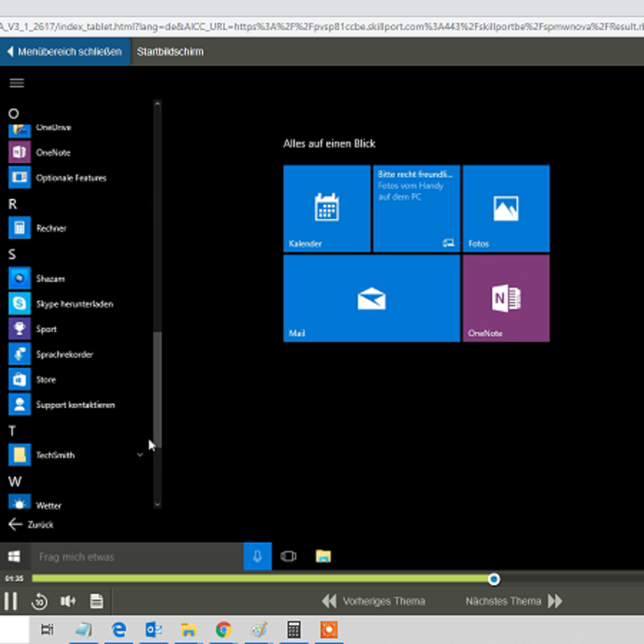
Task: Jump to letter O section header
Action: (14, 114)
